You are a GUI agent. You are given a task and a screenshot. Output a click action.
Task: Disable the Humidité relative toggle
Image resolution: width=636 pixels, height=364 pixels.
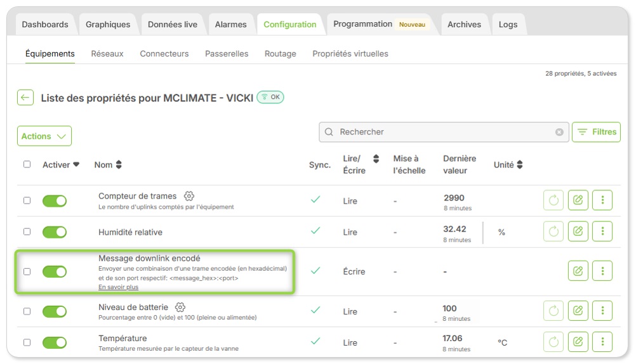(55, 232)
